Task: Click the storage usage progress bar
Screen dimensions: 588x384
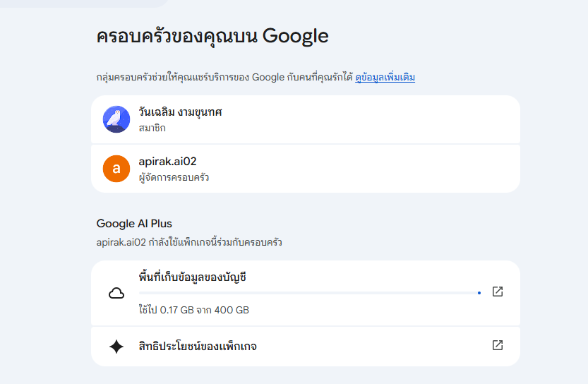Action: [x=310, y=293]
